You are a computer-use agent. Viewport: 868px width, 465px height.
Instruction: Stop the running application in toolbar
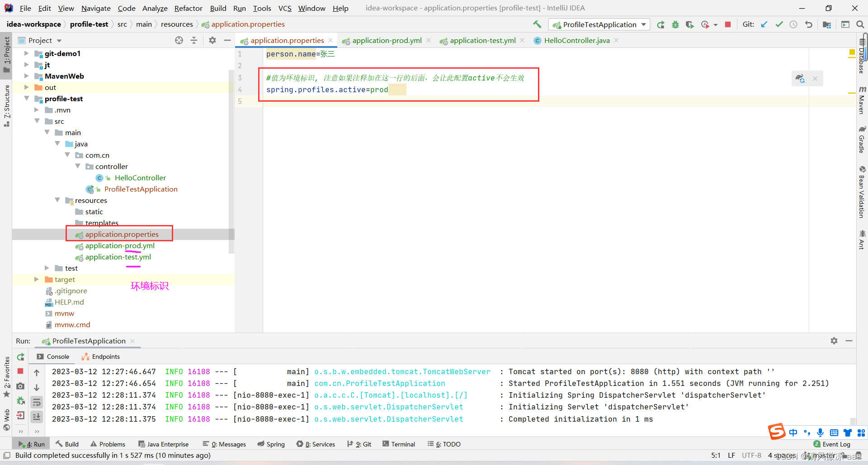[x=728, y=24]
